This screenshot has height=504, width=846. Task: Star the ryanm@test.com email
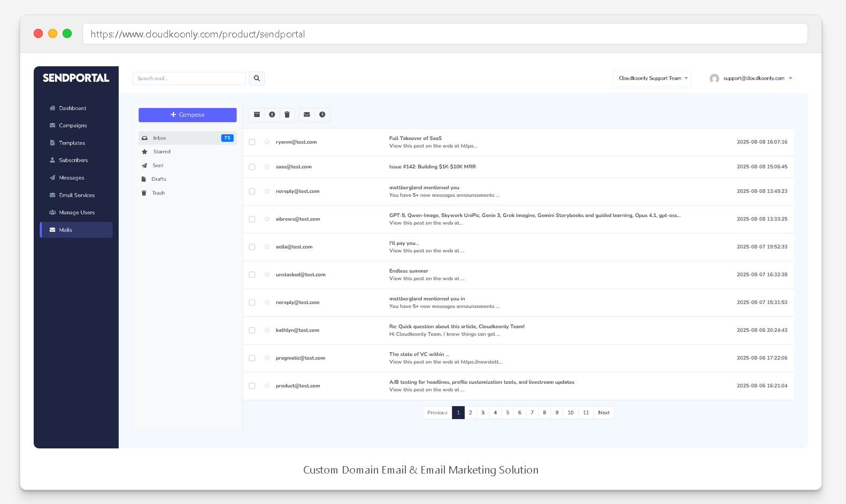[x=267, y=142]
